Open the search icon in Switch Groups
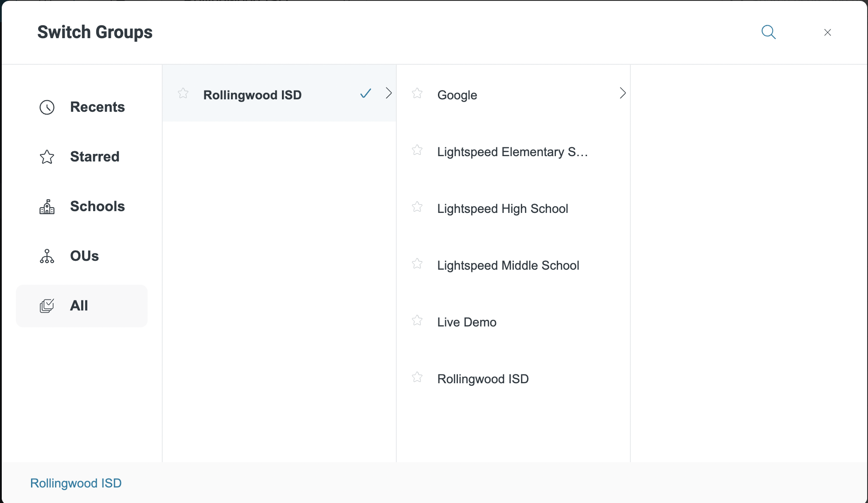Viewport: 868px width, 503px height. click(769, 32)
